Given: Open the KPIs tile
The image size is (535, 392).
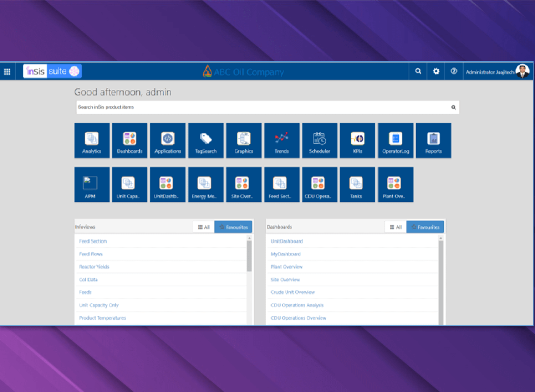Looking at the screenshot, I should [x=357, y=141].
